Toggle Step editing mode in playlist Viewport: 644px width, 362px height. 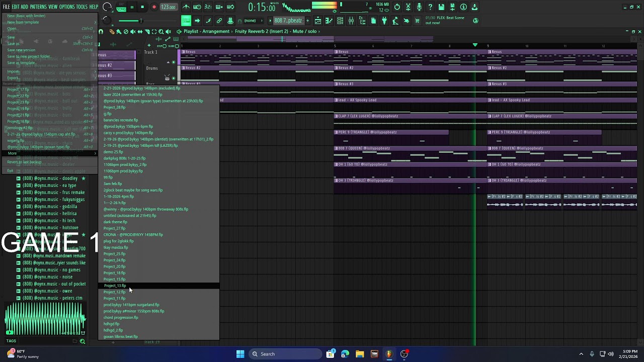[162, 46]
